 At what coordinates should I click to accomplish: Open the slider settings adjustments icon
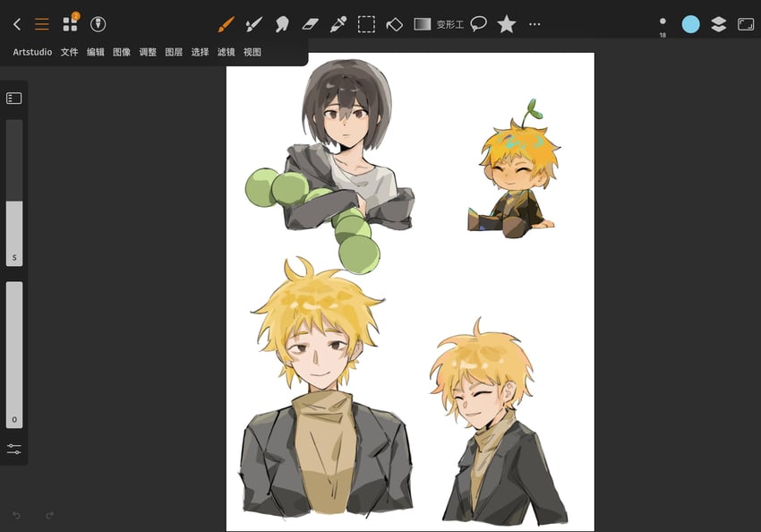click(x=14, y=449)
